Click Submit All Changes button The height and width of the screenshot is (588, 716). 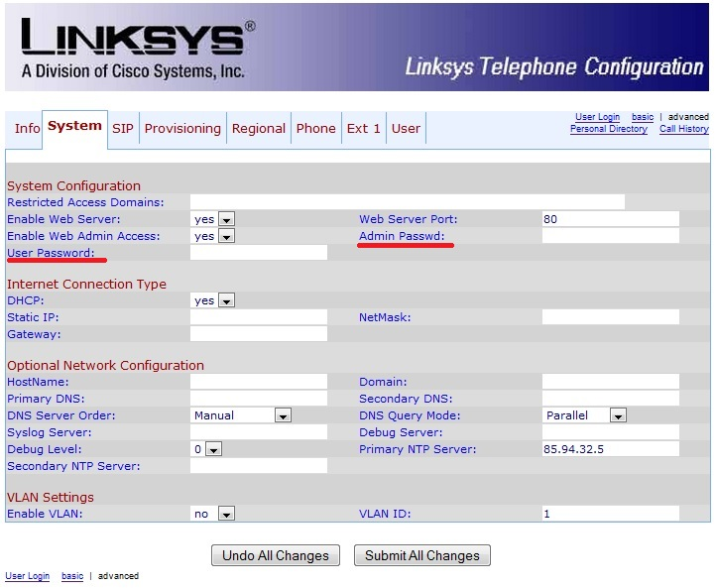(x=422, y=555)
